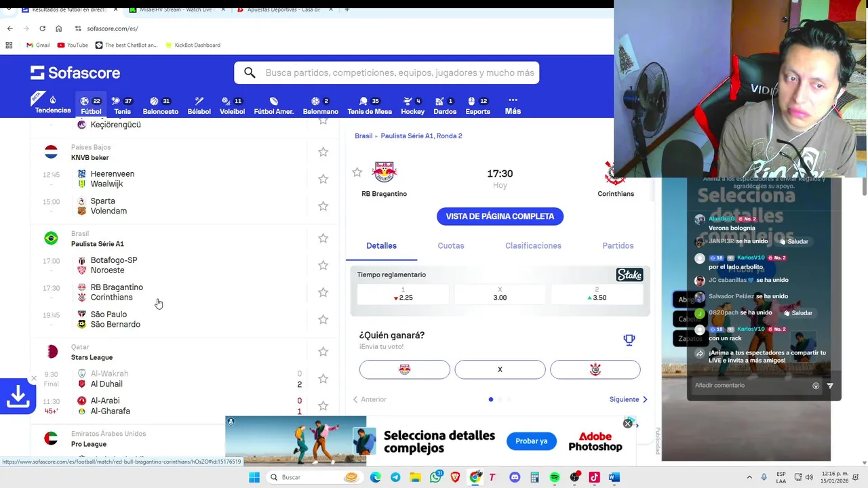Open the Baloncesto sport category

coord(161,105)
